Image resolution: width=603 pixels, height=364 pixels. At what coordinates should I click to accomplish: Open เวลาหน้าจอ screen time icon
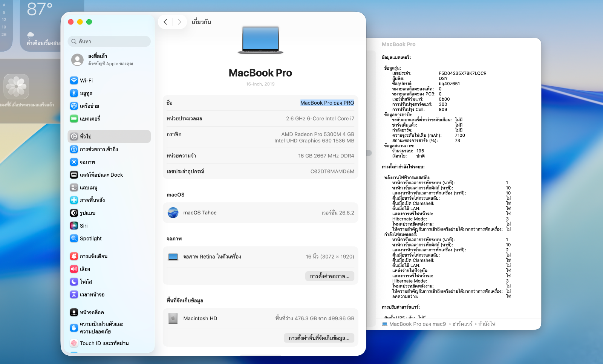[x=74, y=294]
